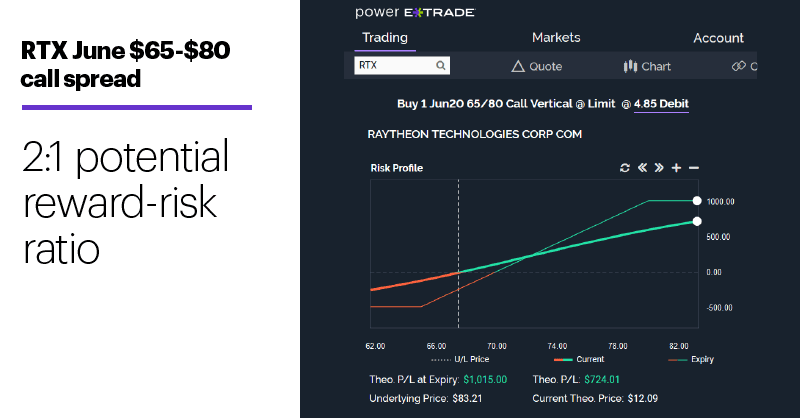The image size is (800, 418).
Task: Click the 2:1 potential reward-risk ratio text
Action: [126, 202]
